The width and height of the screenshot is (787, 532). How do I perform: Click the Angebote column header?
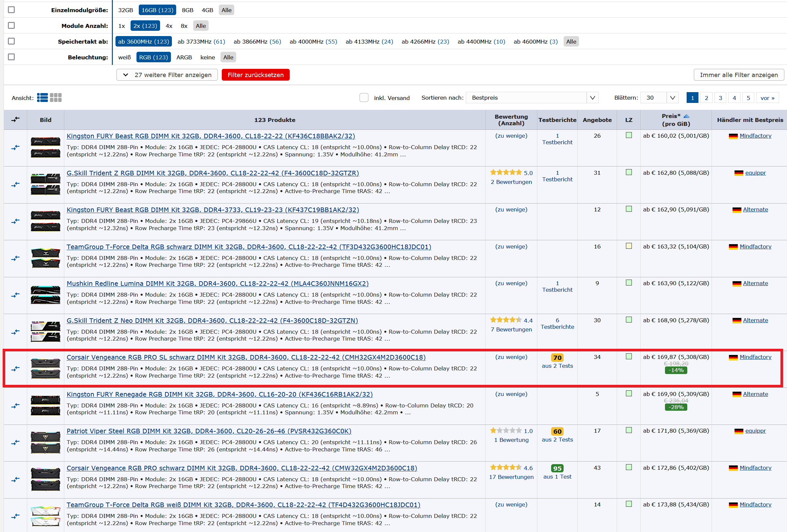[x=597, y=120]
